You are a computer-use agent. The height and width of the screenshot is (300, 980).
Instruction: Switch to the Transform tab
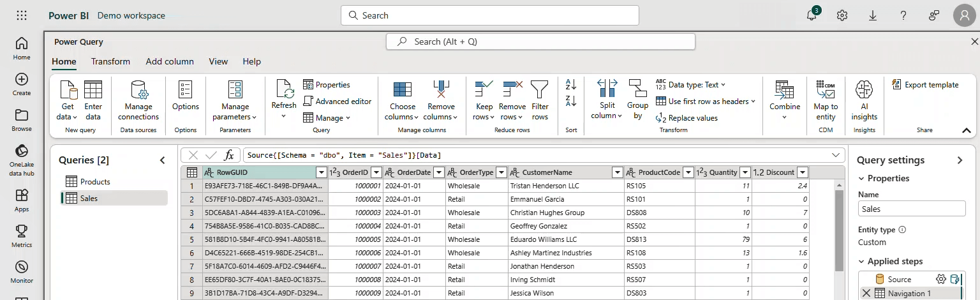click(110, 61)
